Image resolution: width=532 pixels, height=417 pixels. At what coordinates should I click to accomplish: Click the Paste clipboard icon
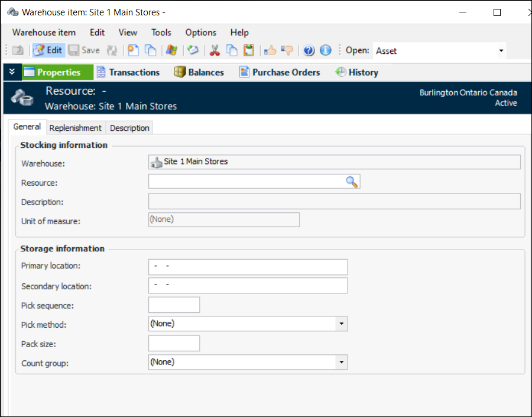pos(249,50)
